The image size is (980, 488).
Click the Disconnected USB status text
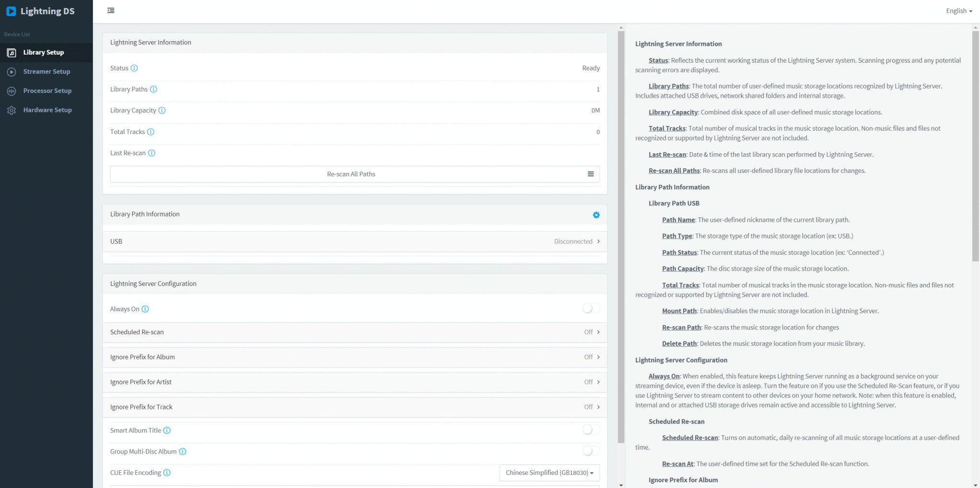[573, 241]
